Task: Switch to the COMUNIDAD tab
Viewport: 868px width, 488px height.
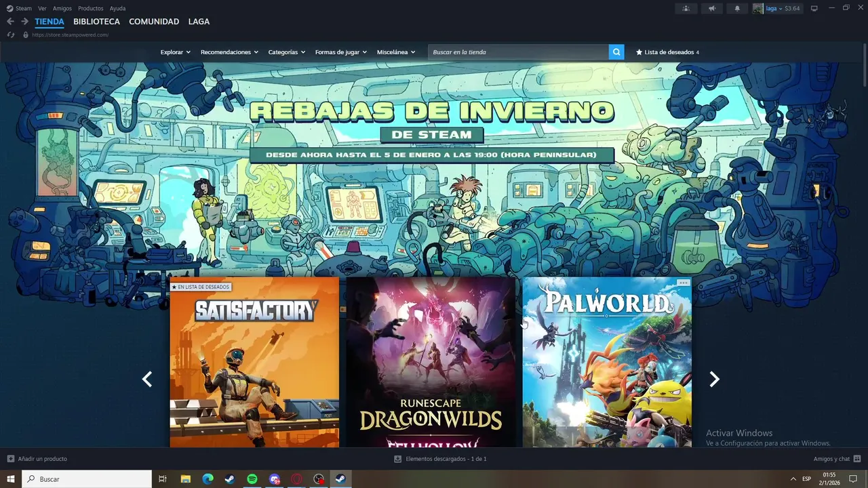Action: point(154,22)
